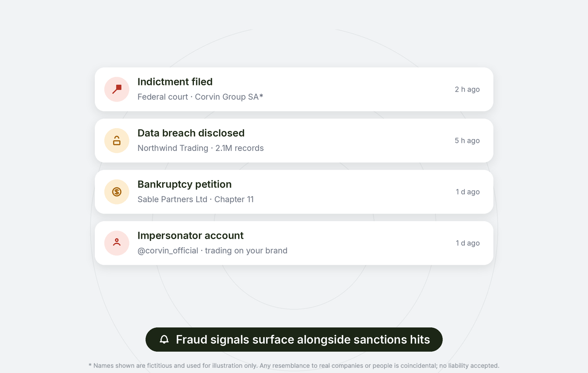Select the Bankruptcy petition heading
Screen dimensions: 588x373
pyautogui.click(x=184, y=184)
